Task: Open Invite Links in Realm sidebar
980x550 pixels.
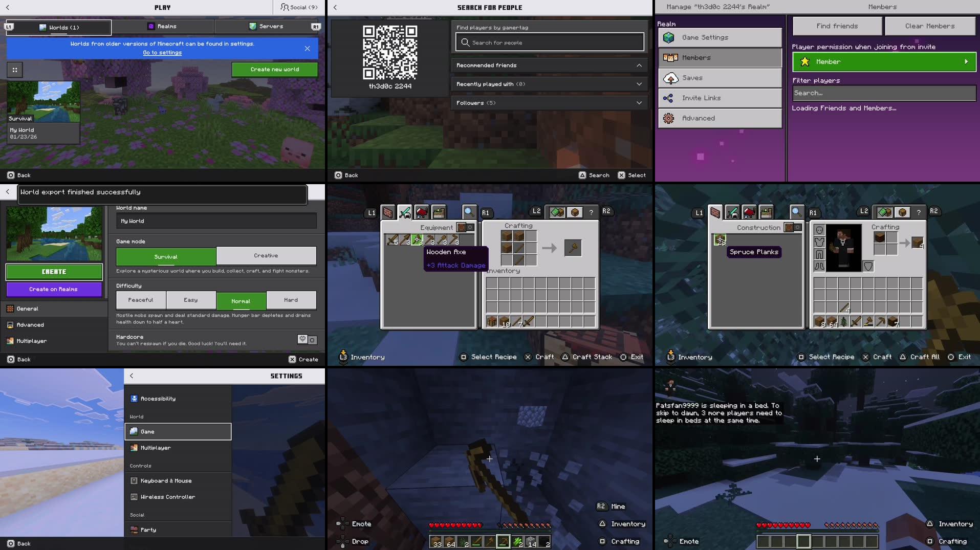Action: (x=720, y=98)
